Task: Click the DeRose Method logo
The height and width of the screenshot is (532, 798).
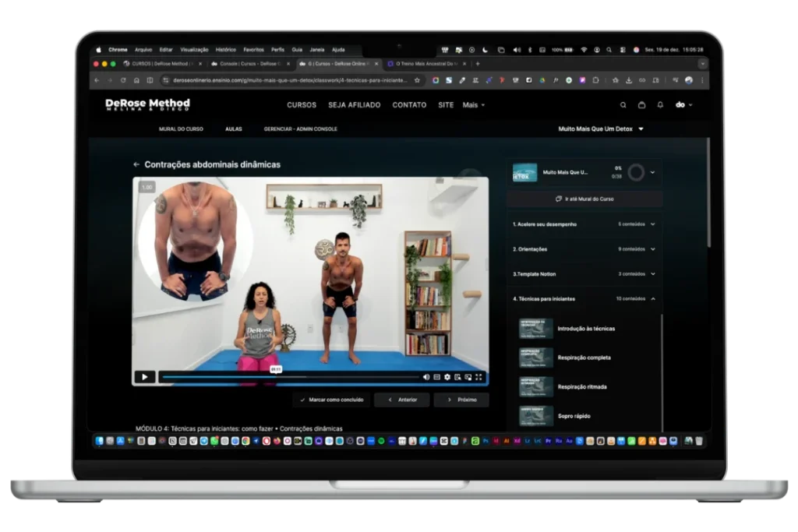Action: tap(147, 105)
